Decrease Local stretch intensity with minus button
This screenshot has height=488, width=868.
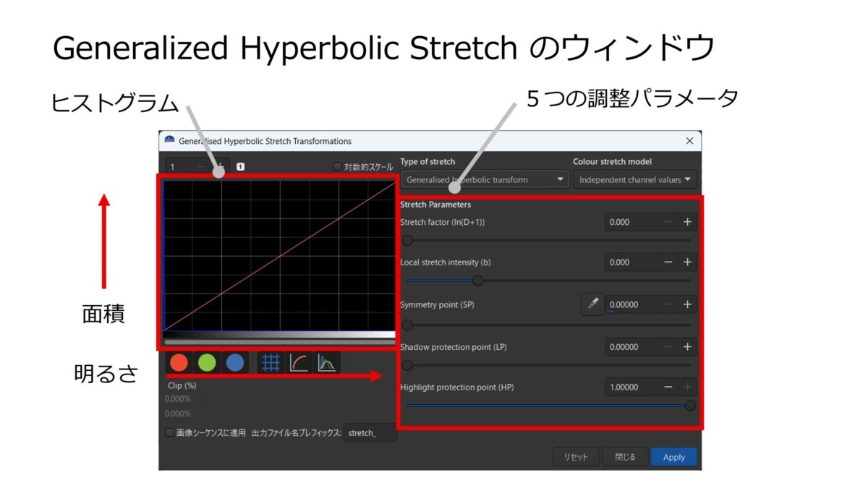pos(668,262)
